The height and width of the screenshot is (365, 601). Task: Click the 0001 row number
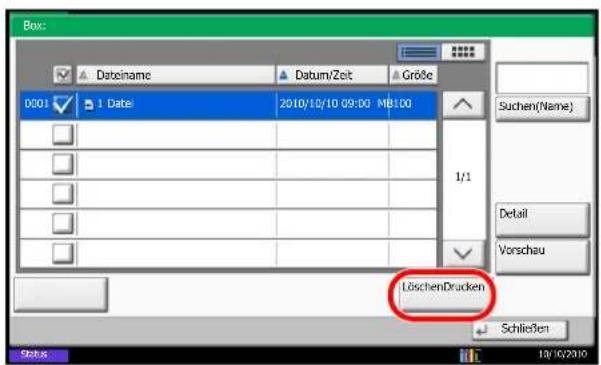36,104
